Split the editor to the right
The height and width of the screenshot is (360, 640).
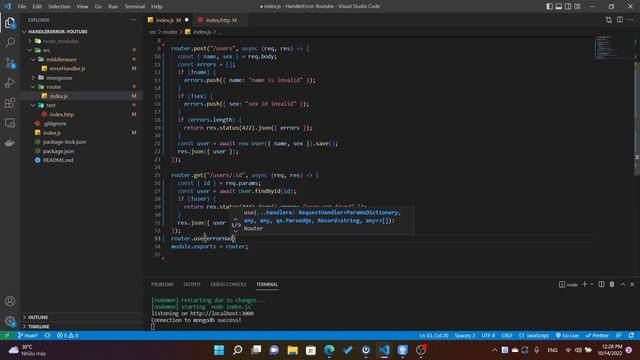[x=620, y=20]
